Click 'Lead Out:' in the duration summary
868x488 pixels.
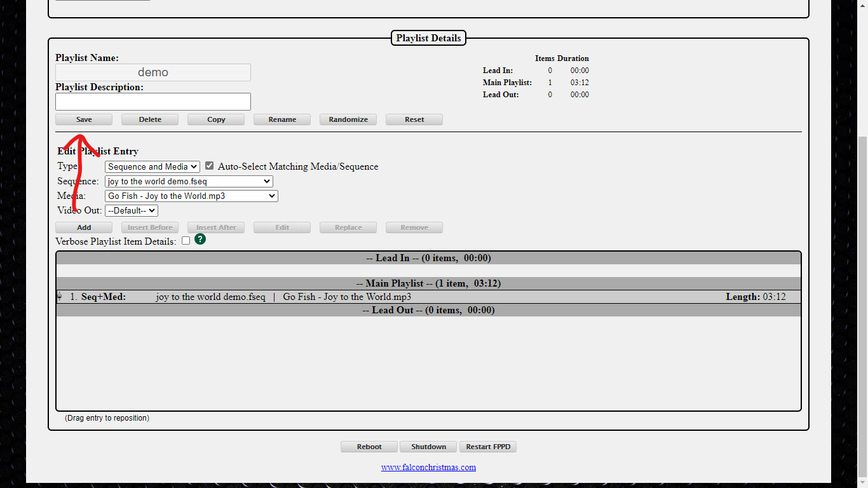[501, 95]
